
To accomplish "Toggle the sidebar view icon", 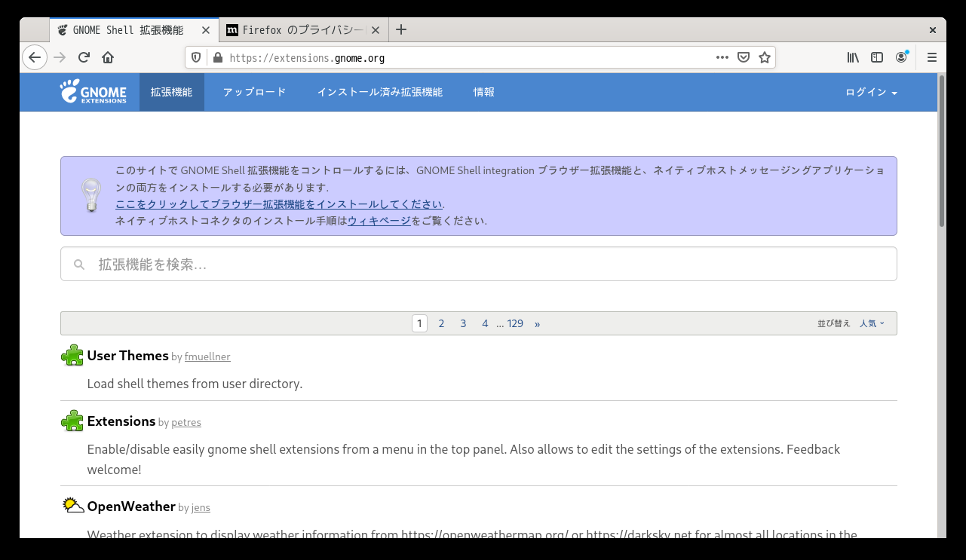I will point(877,57).
